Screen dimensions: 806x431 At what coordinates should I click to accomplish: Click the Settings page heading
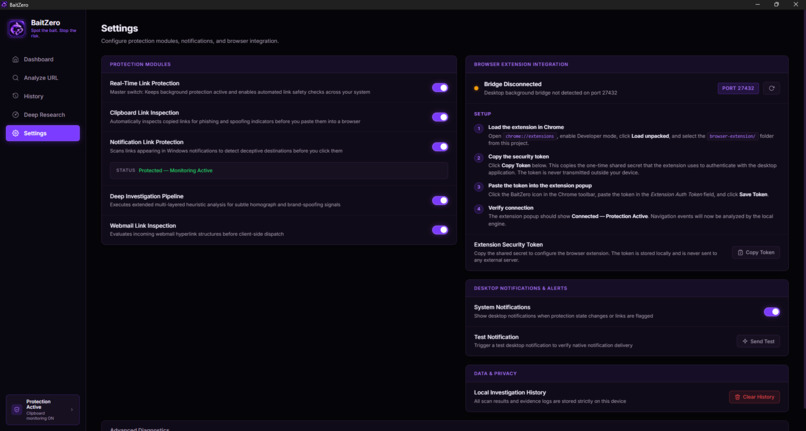click(119, 28)
